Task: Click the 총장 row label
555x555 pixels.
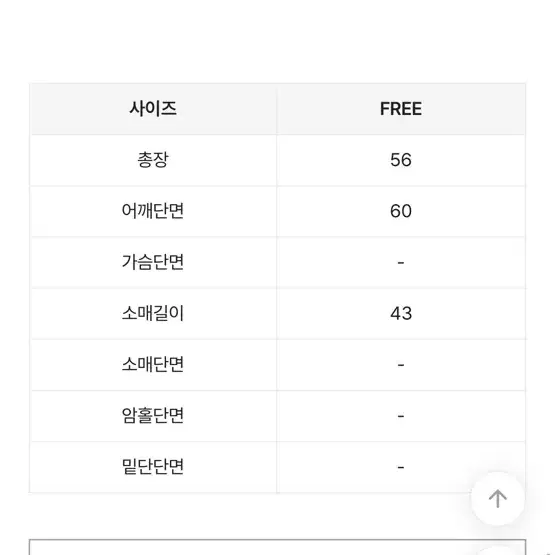Action: coord(153,160)
